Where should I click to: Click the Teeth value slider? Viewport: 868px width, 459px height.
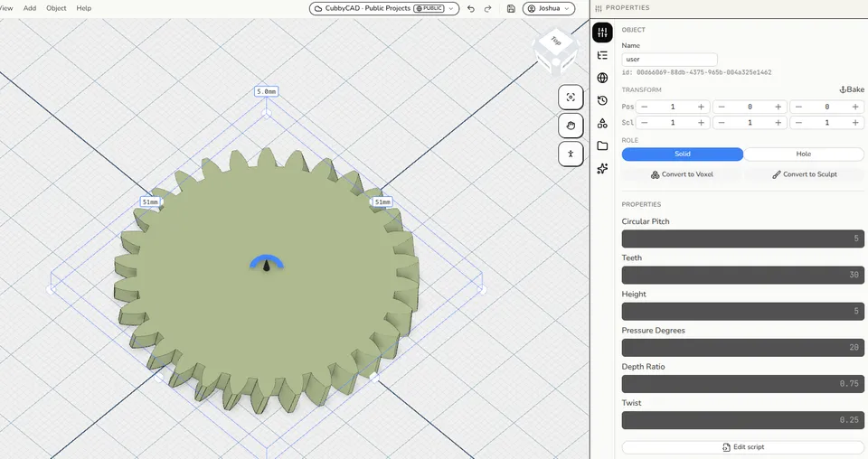743,275
